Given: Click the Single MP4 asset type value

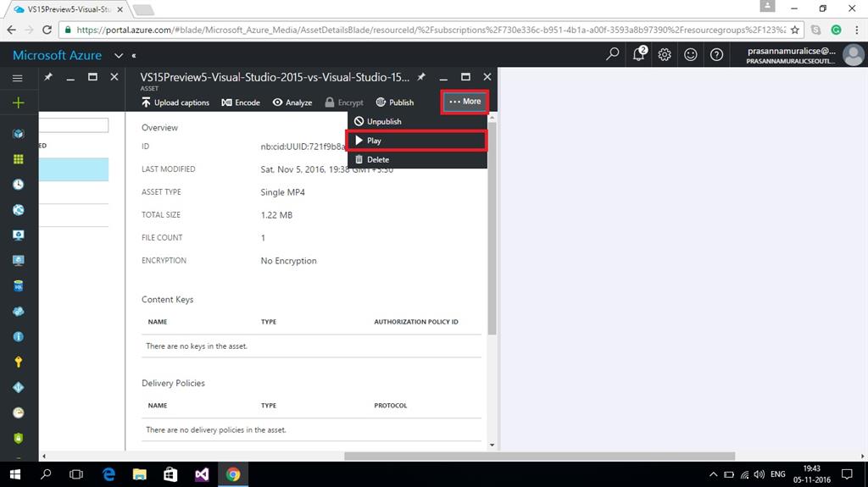Looking at the screenshot, I should pyautogui.click(x=283, y=192).
